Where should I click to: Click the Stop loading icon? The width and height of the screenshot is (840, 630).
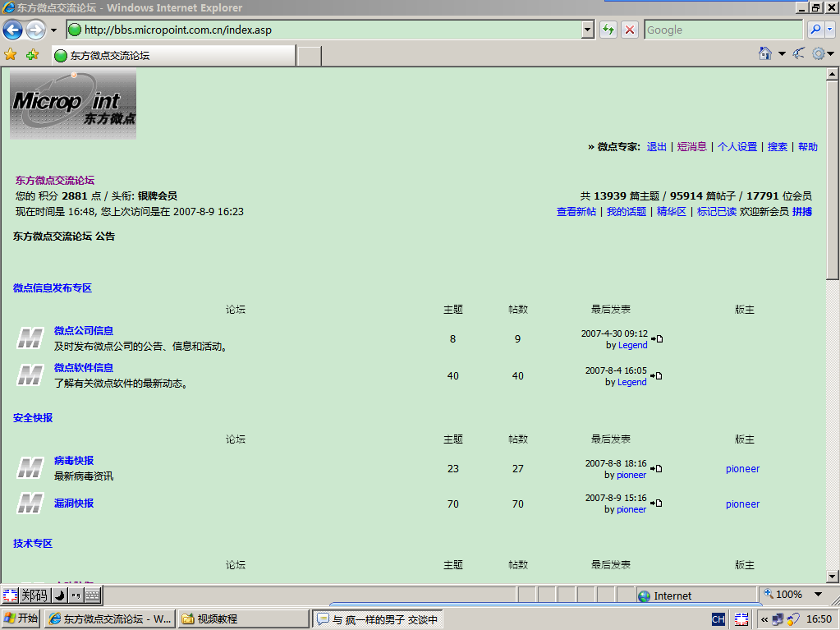[630, 30]
